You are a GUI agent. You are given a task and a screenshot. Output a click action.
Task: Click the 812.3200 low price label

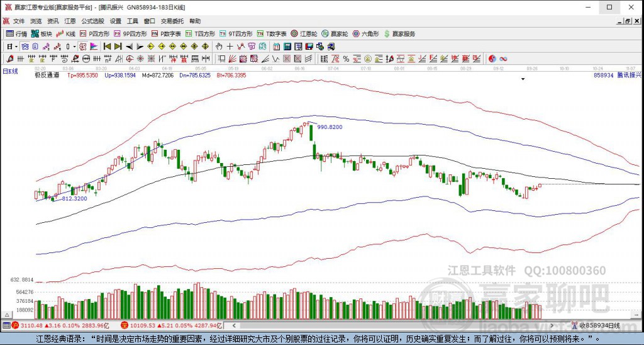tap(74, 198)
